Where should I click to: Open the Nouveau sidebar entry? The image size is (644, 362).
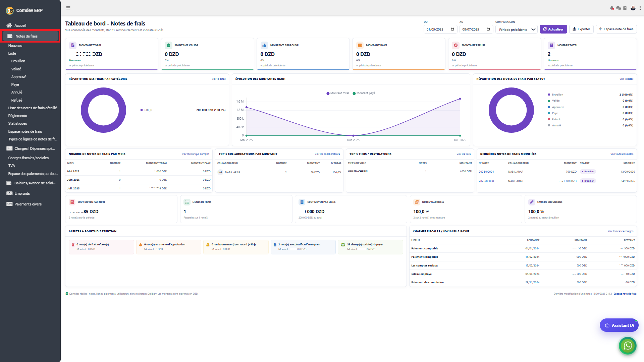15,46
